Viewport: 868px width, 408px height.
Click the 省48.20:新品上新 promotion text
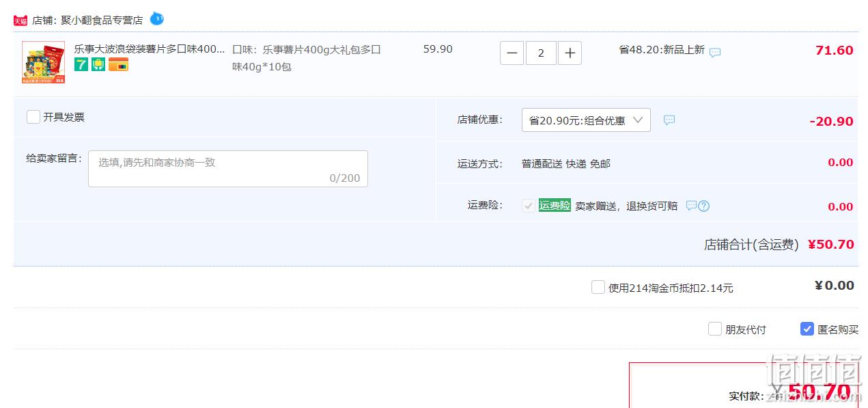[x=662, y=50]
